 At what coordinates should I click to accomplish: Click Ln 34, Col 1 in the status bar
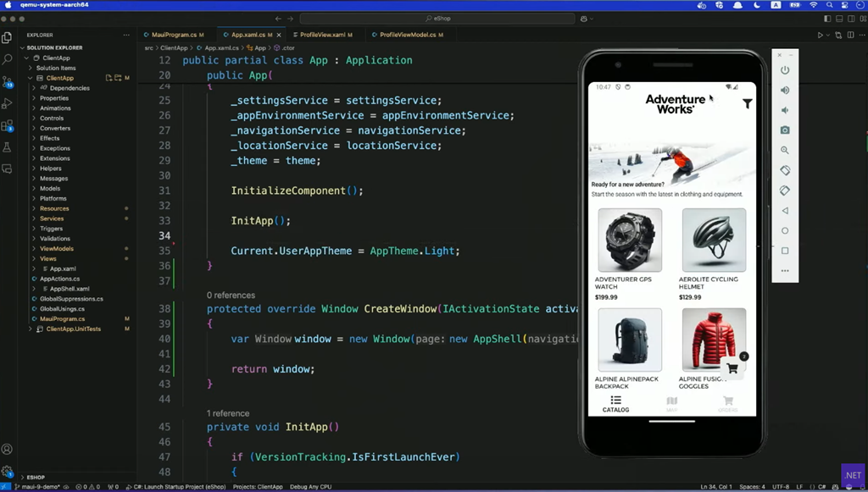[715, 487]
